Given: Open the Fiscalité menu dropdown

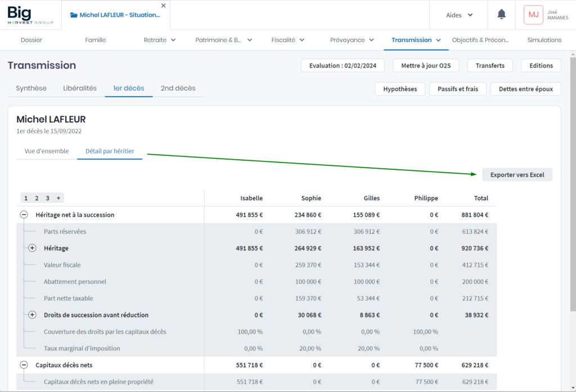Looking at the screenshot, I should click(287, 40).
